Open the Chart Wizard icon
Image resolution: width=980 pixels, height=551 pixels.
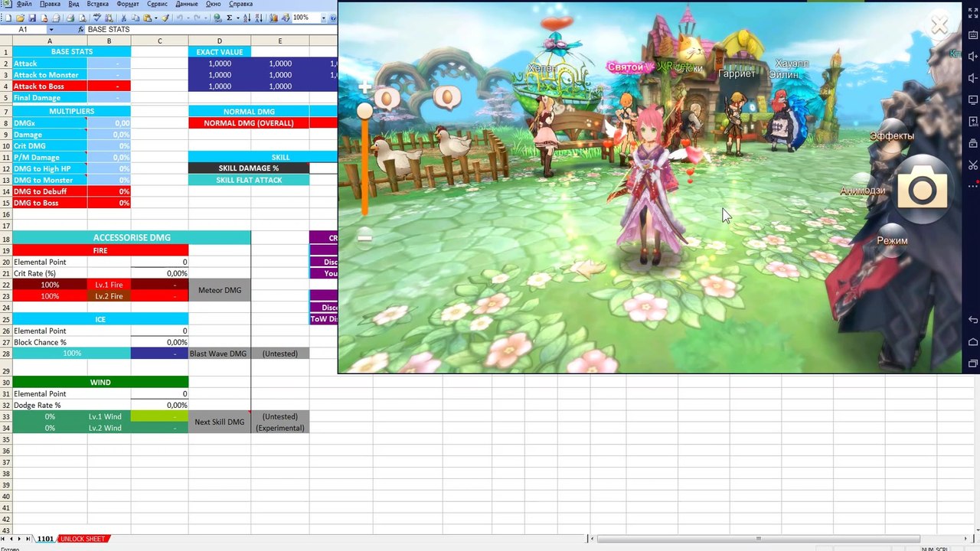[x=273, y=18]
